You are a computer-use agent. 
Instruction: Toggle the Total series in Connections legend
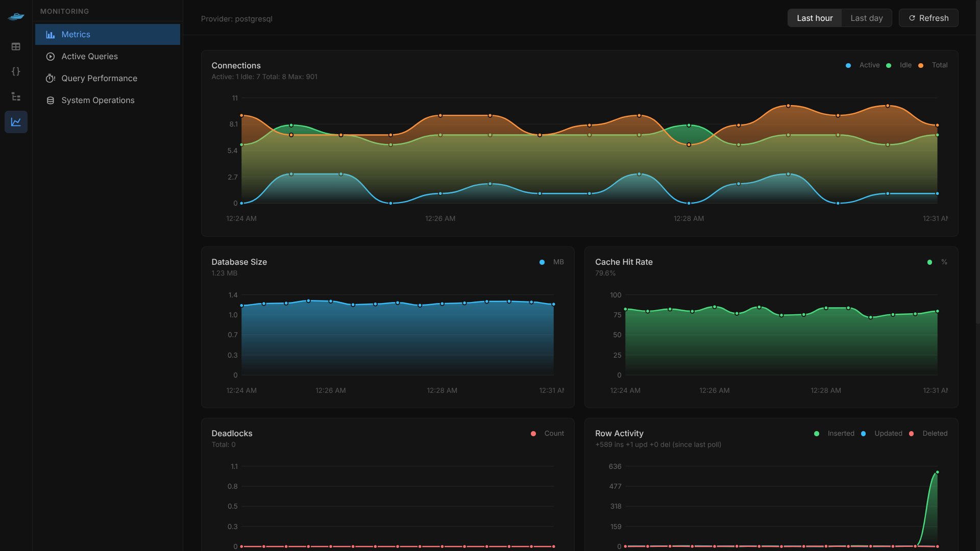tap(933, 65)
